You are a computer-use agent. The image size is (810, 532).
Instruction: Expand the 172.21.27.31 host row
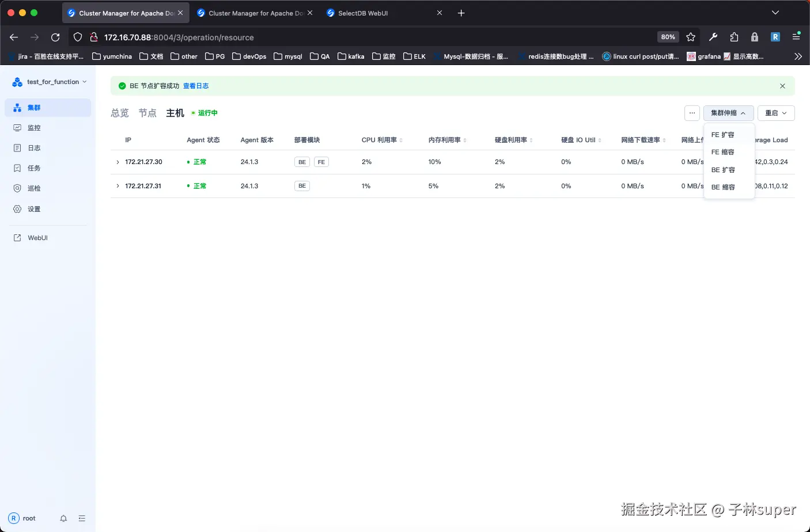point(118,186)
